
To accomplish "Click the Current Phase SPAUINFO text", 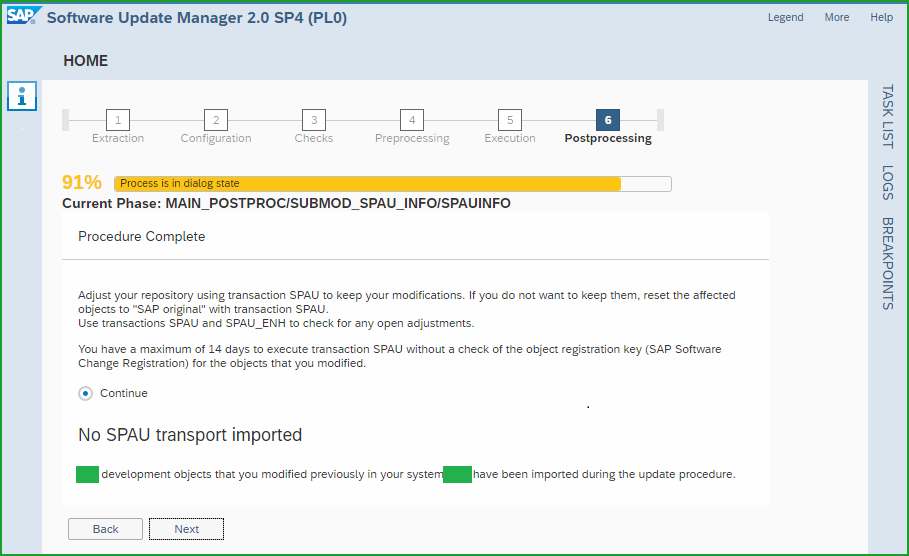I will pos(286,203).
